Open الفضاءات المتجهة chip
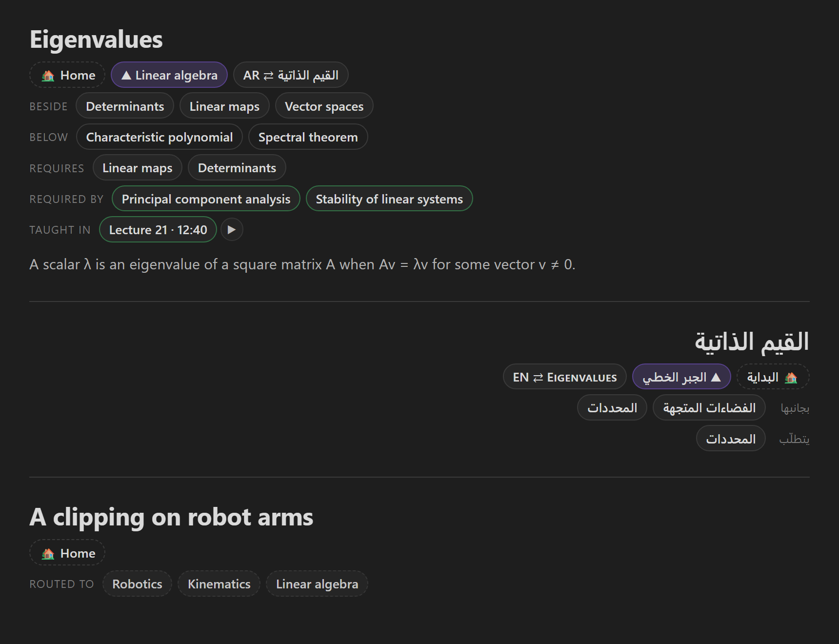This screenshot has width=839, height=644. pos(709,407)
